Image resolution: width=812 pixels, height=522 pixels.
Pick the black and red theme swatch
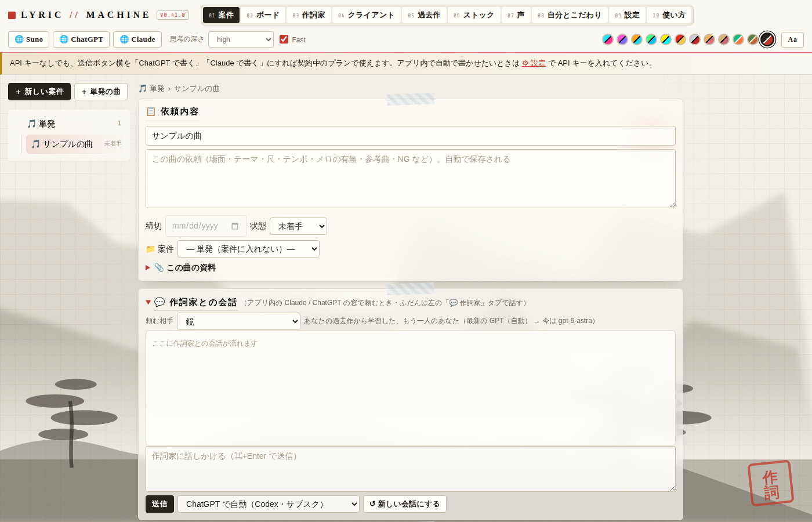point(767,39)
